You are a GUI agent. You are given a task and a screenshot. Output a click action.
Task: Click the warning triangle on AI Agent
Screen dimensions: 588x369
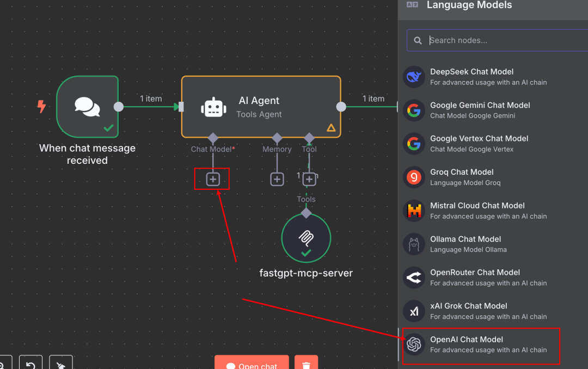coord(330,128)
